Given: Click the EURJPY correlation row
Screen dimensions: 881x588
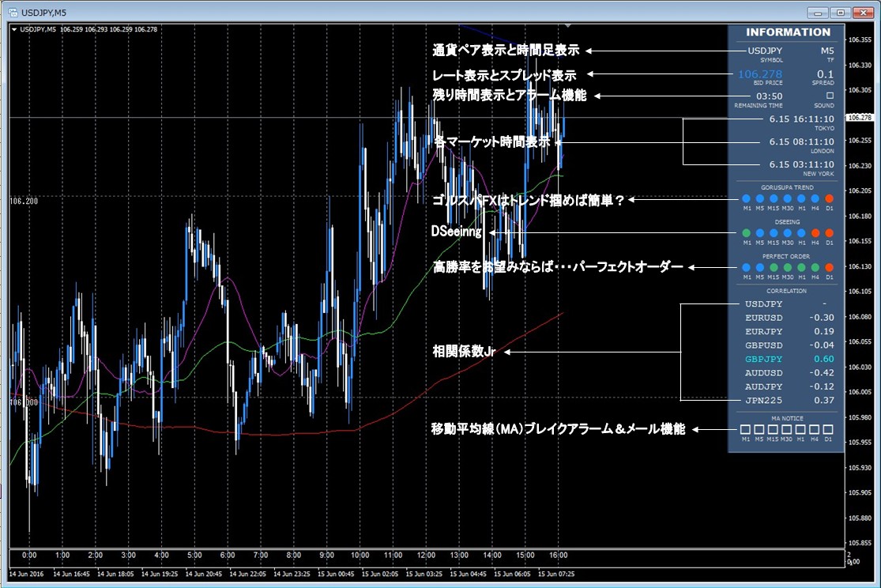Looking at the screenshot, I should point(789,332).
